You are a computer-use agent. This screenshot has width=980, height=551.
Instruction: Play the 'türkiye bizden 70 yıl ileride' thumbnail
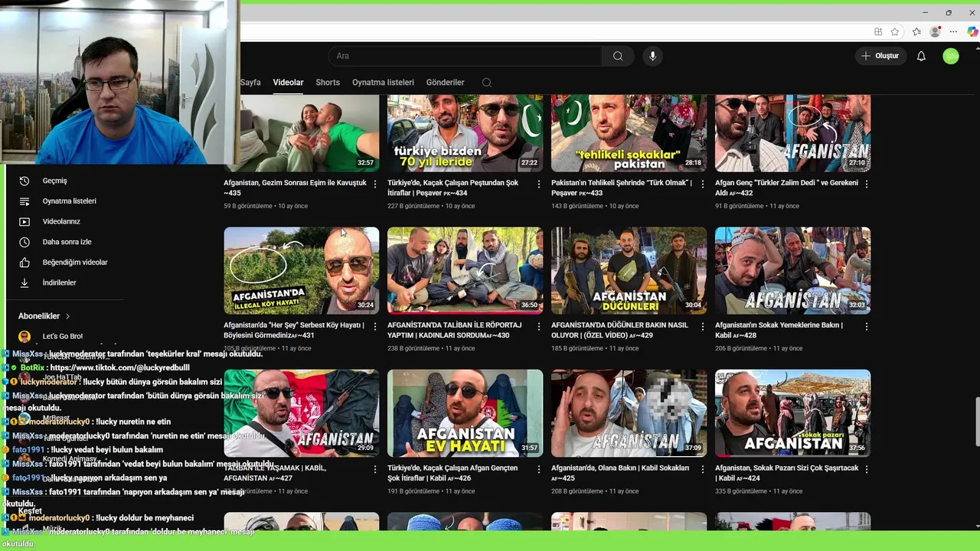tap(465, 133)
